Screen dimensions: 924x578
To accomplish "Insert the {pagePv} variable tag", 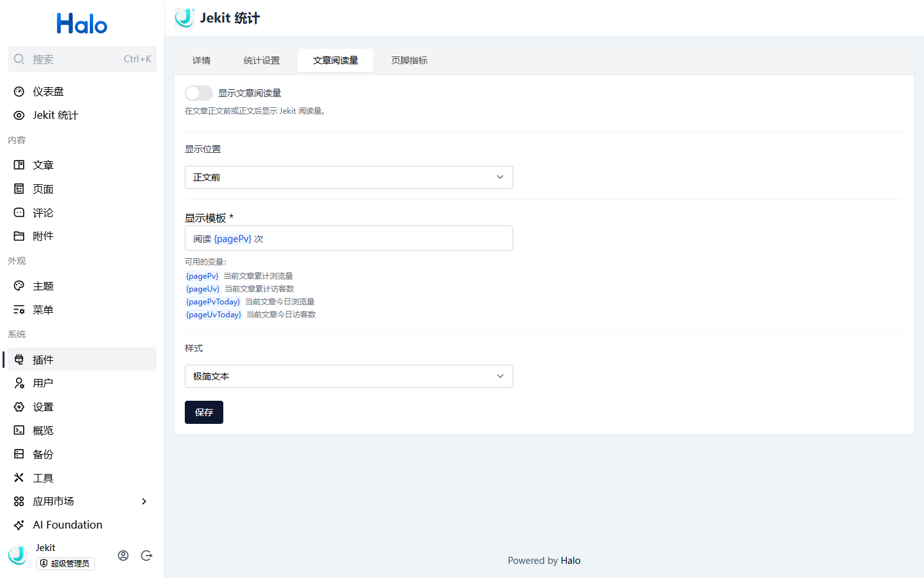I will (x=202, y=276).
